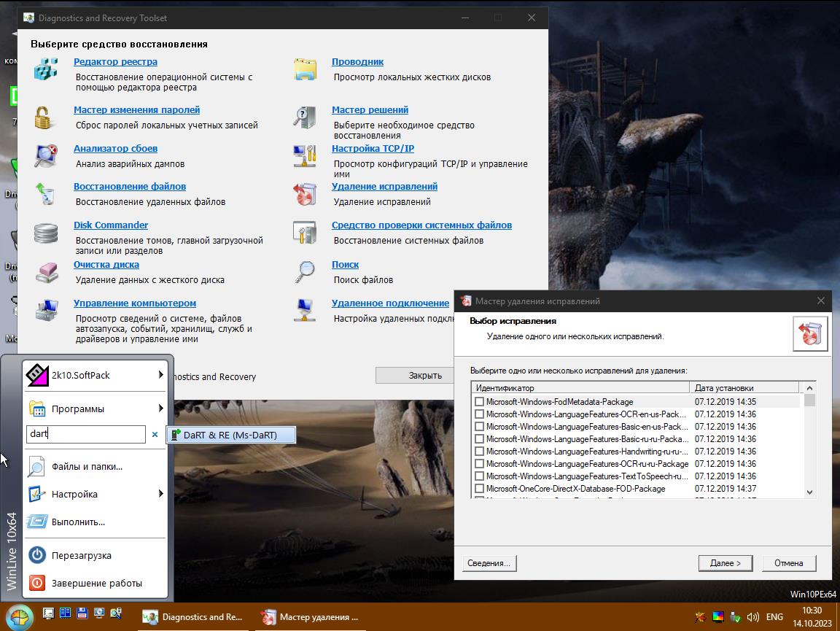The width and height of the screenshot is (840, 631).
Task: Select Перезагрузка from the start menu
Action: [81, 555]
